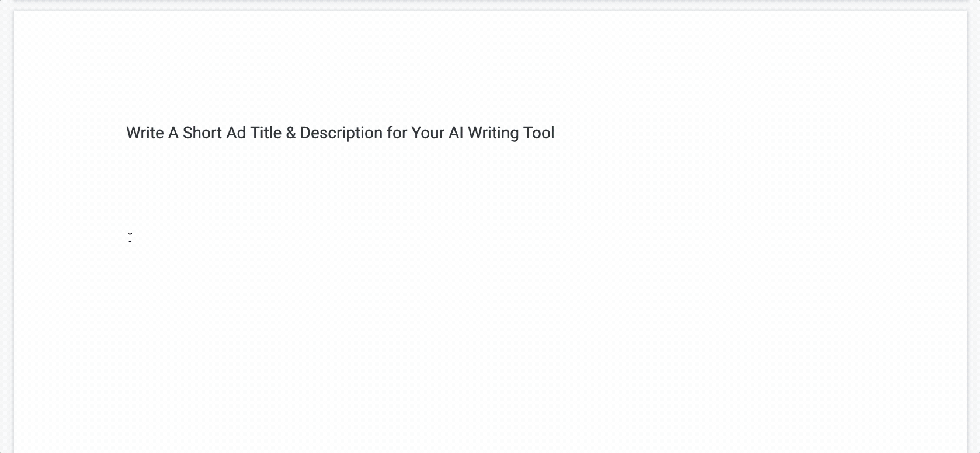Click the word "Your" in the heading
This screenshot has height=453, width=980.
(428, 133)
